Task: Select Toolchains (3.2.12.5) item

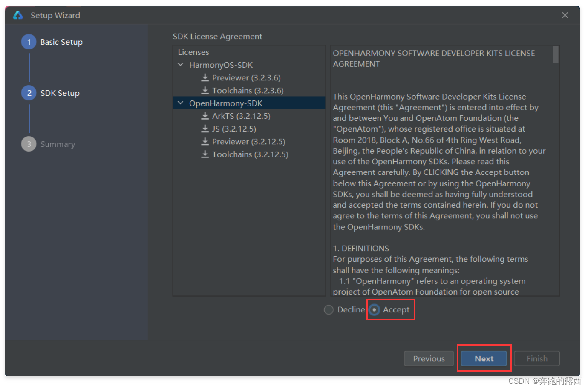Action: pos(250,154)
